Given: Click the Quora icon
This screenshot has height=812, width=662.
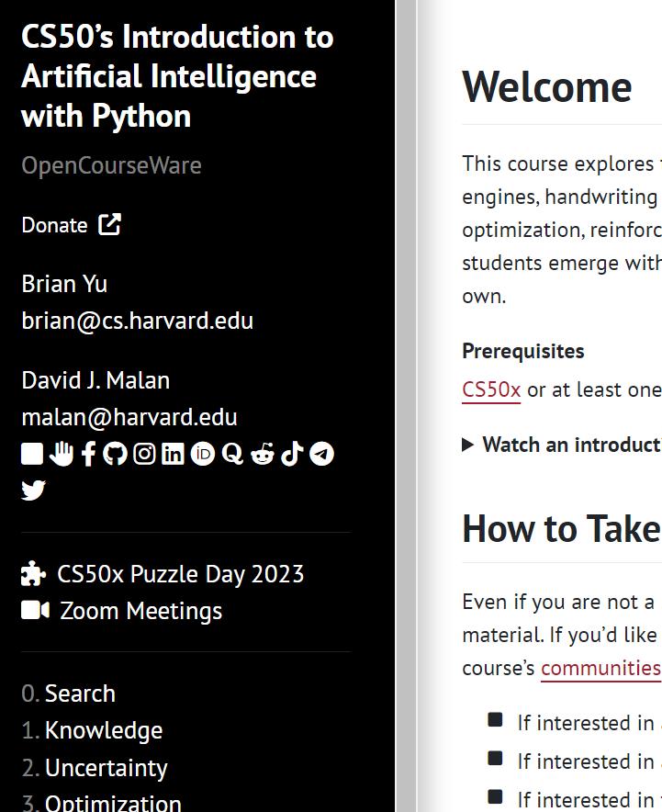Looking at the screenshot, I should [x=232, y=454].
